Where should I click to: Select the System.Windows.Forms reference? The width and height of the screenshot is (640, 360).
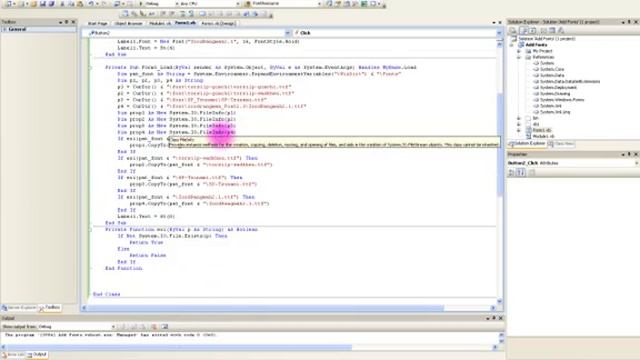[562, 100]
